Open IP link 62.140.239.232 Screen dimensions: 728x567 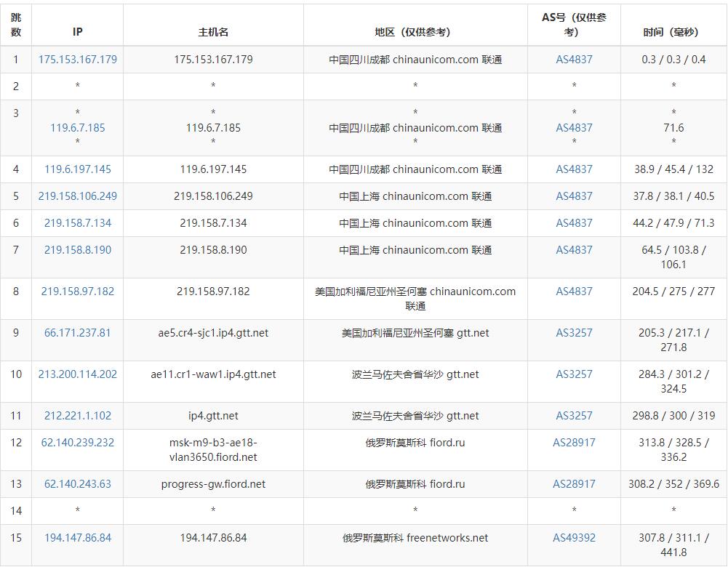[x=78, y=442]
